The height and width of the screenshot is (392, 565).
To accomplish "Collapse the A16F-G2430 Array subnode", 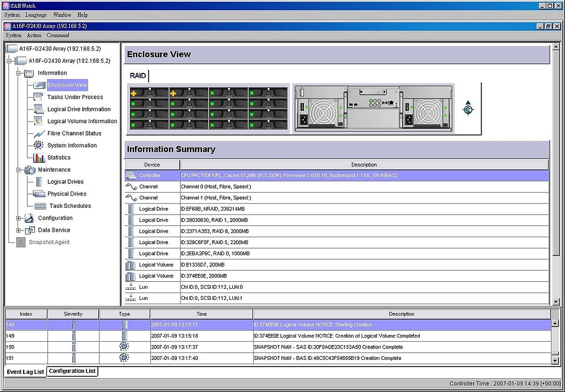I will pos(8,61).
